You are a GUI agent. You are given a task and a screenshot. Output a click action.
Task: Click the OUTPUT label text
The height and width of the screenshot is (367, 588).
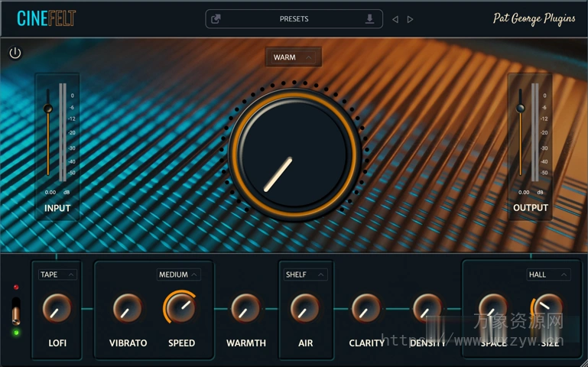531,208
